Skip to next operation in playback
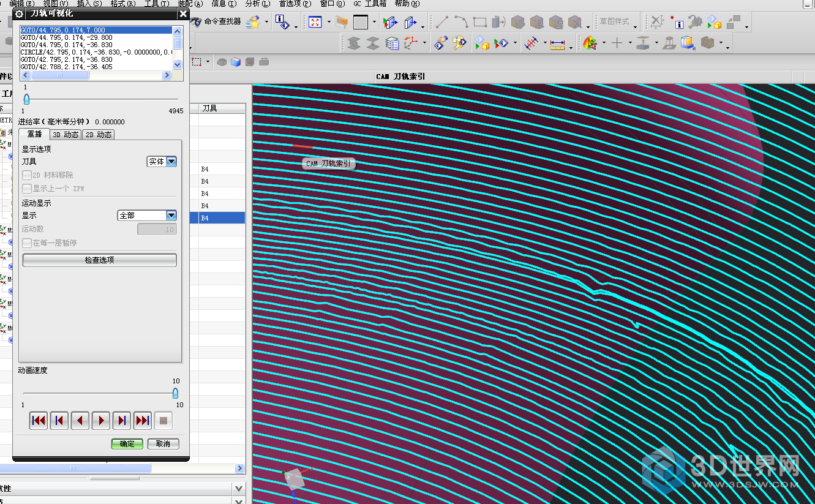 [143, 421]
